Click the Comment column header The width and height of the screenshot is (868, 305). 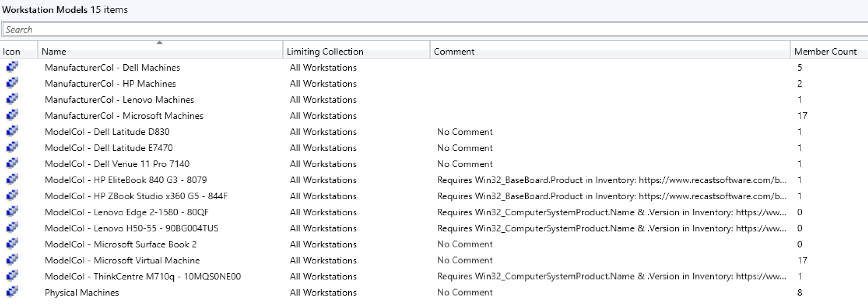tap(454, 51)
